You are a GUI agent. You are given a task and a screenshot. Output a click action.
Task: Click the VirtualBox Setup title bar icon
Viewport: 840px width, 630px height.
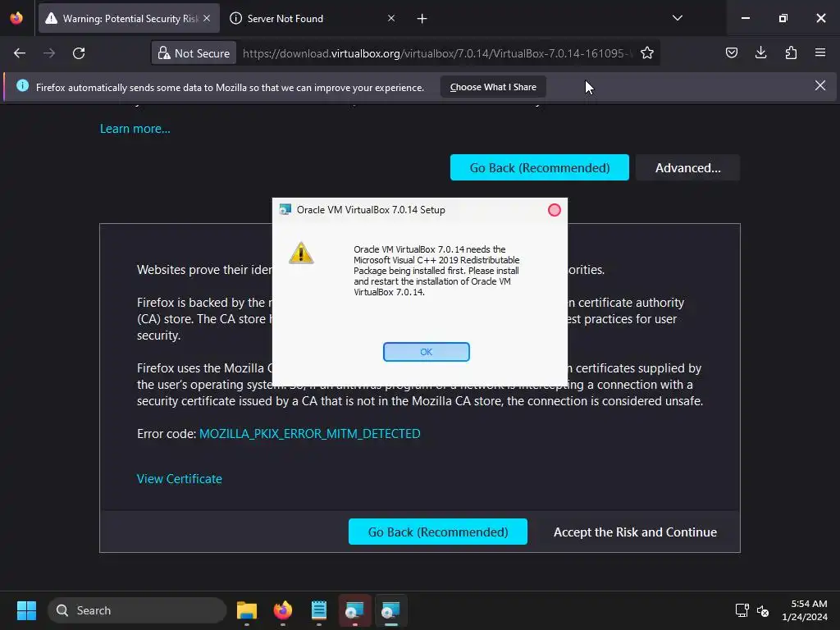point(285,209)
